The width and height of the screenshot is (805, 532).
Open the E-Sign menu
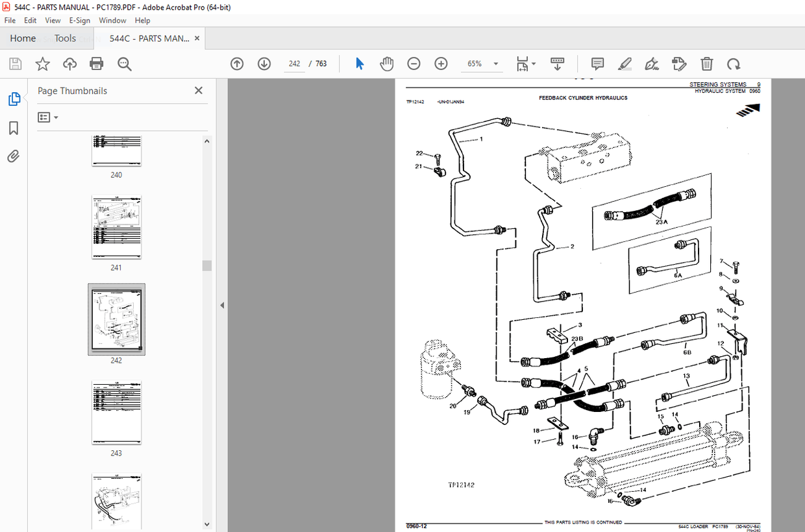(79, 20)
